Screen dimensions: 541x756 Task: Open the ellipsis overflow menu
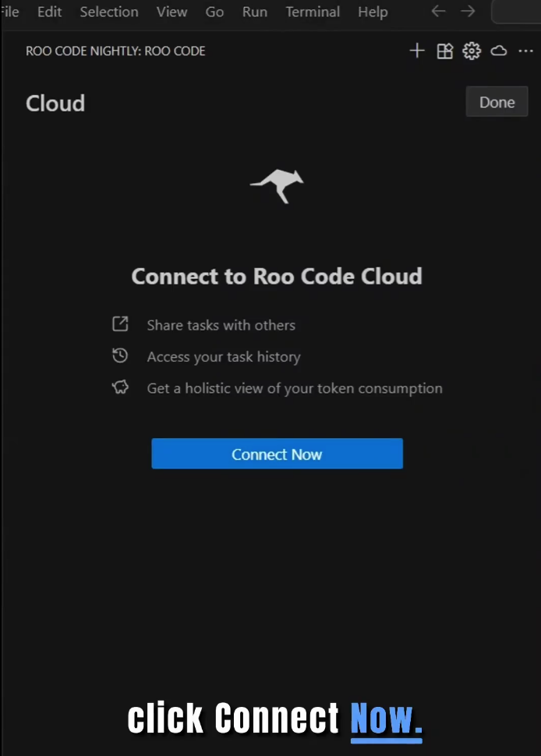526,51
